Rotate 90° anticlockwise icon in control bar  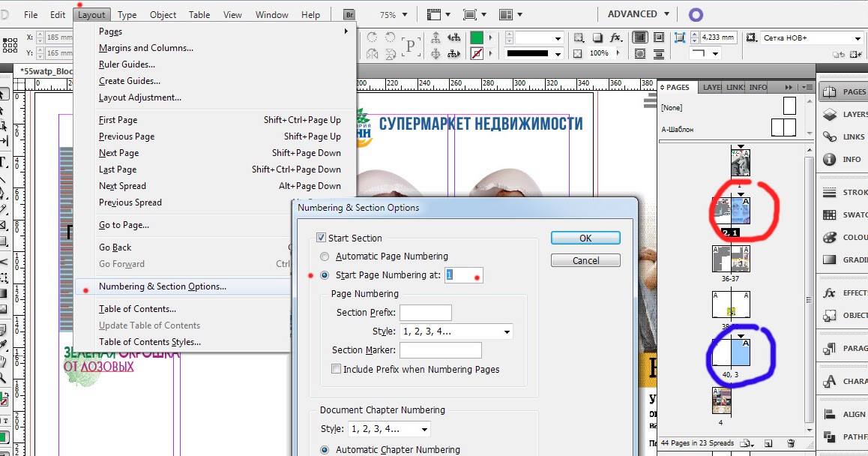391,37
